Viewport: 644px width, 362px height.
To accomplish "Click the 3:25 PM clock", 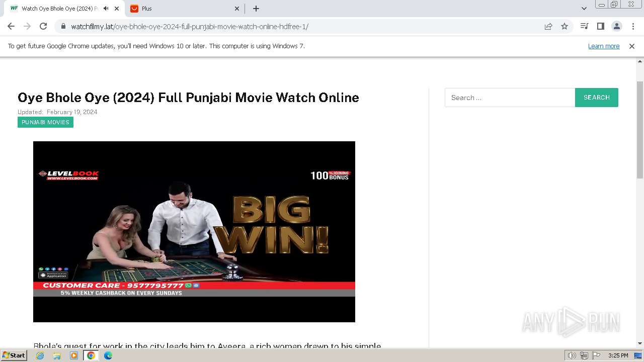I will tap(618, 355).
